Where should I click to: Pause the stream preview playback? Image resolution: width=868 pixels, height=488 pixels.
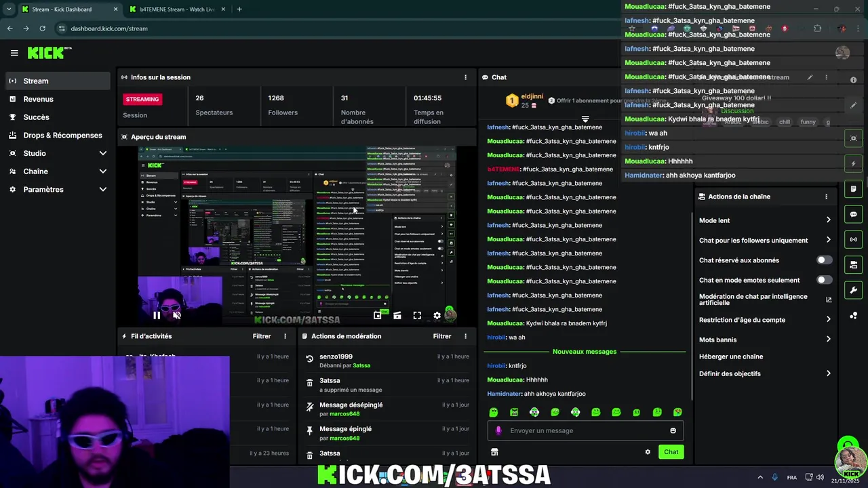(157, 315)
